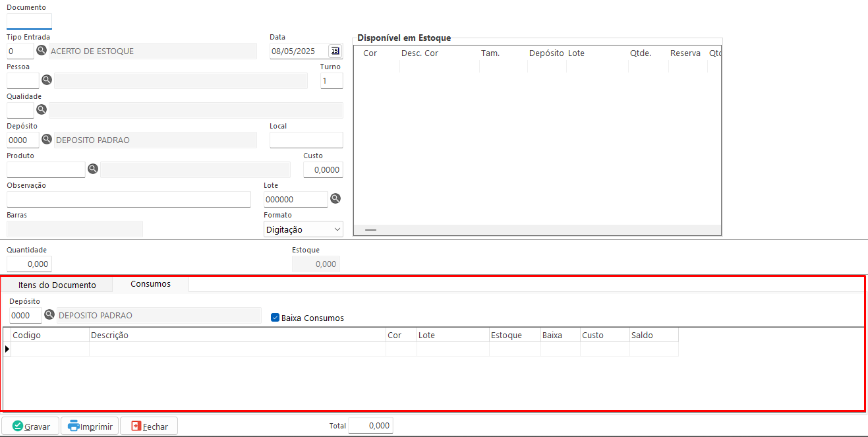This screenshot has height=437, width=868.
Task: Click the Pessoa lookup magnifier icon
Action: [47, 80]
